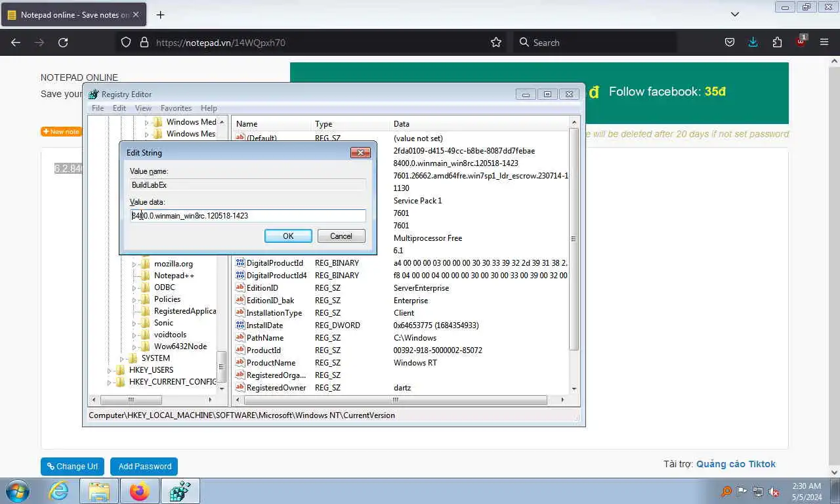Expand the Sonic registry key
The height and width of the screenshot is (504, 840).
pyautogui.click(x=135, y=323)
